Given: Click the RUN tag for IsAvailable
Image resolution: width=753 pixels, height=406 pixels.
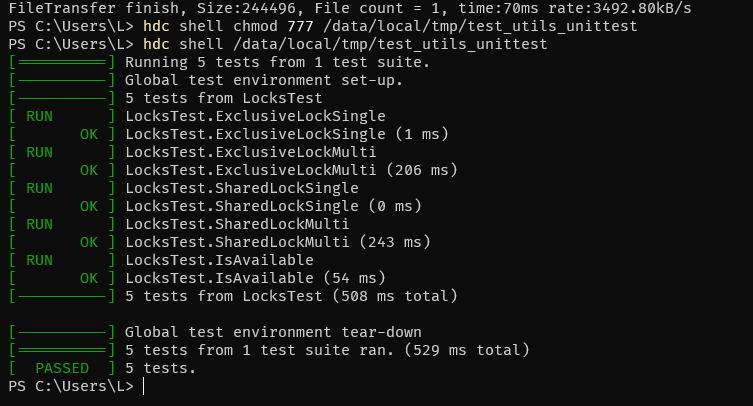Looking at the screenshot, I should coord(39,260).
